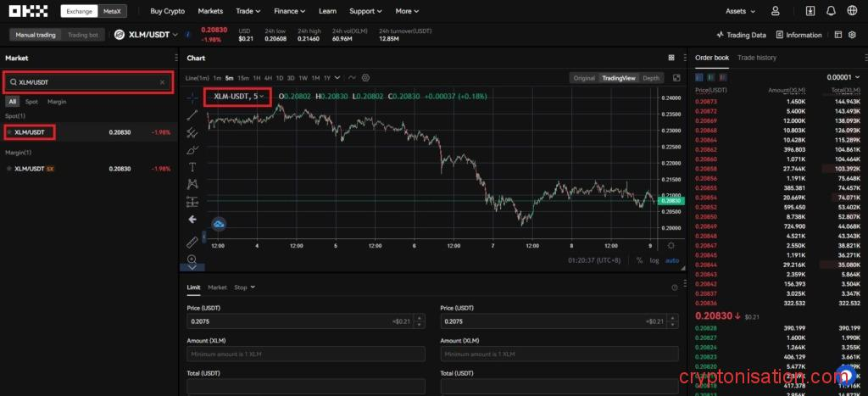This screenshot has height=396, width=868.
Task: Open the Trade dropdown menu
Action: click(248, 11)
